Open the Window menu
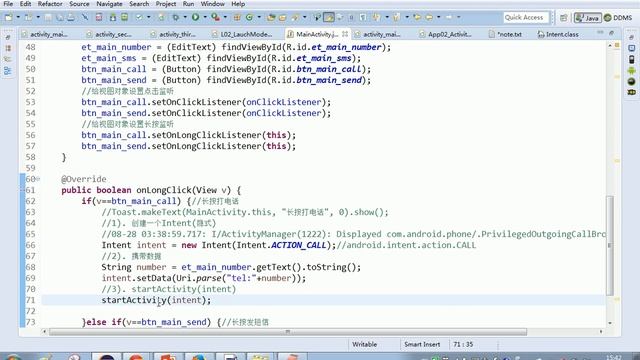This screenshot has width=640, height=360. [x=213, y=4]
